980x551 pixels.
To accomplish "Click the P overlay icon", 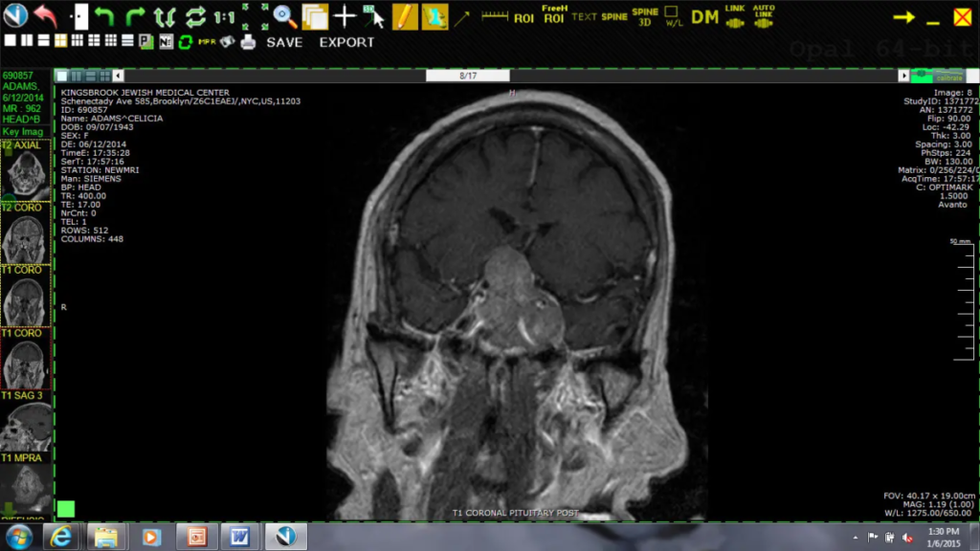I will click(x=146, y=42).
